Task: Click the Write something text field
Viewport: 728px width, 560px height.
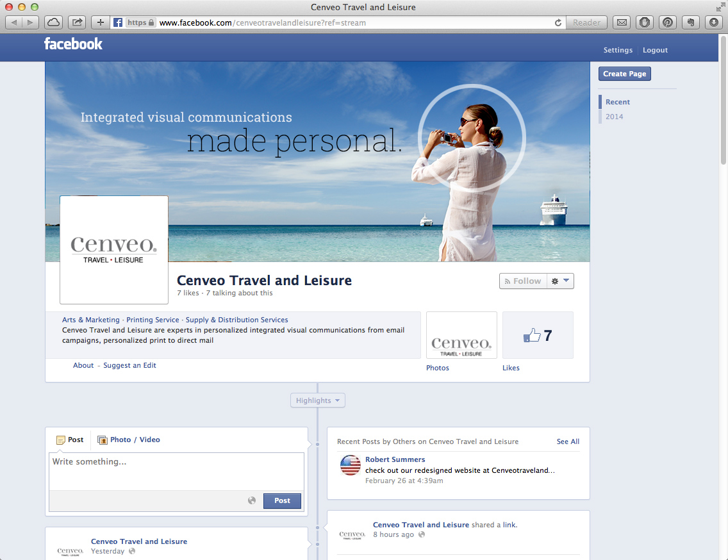Action: 176,472
